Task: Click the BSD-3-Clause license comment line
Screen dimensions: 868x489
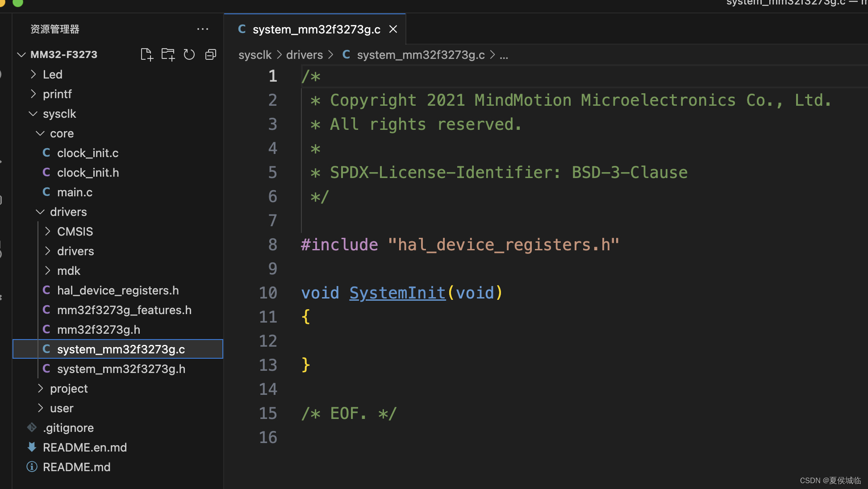Action: tap(499, 172)
